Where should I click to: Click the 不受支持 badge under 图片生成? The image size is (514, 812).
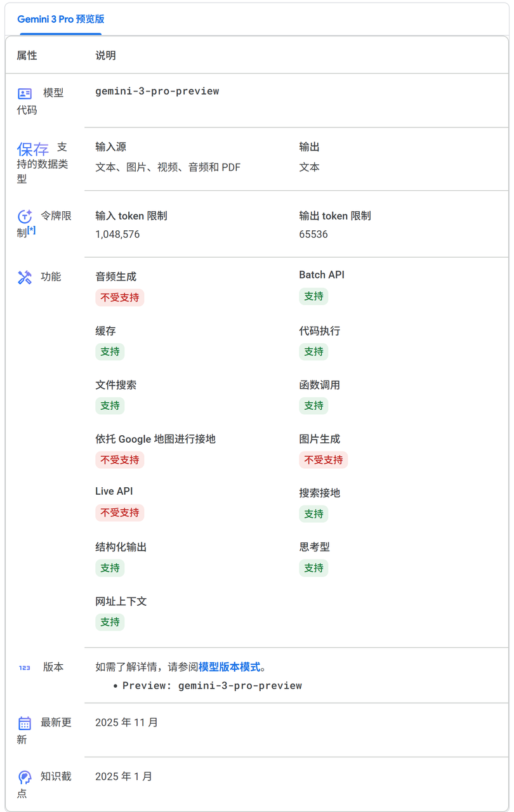pyautogui.click(x=324, y=460)
